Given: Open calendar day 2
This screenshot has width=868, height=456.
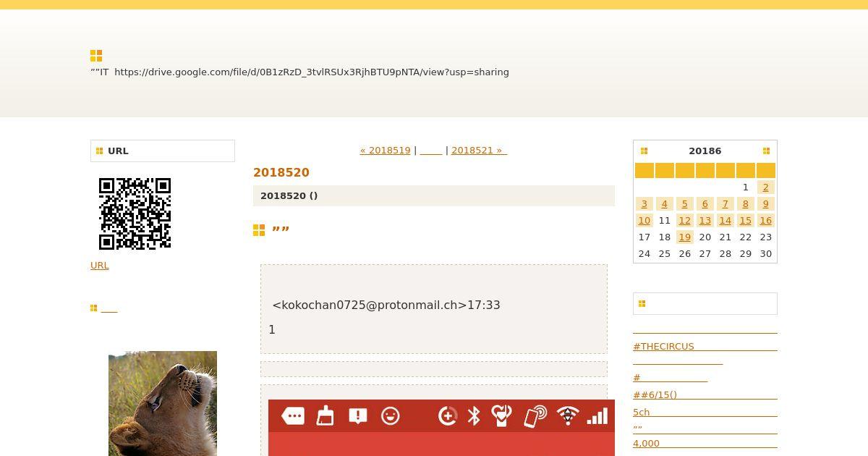Looking at the screenshot, I should pos(766,187).
